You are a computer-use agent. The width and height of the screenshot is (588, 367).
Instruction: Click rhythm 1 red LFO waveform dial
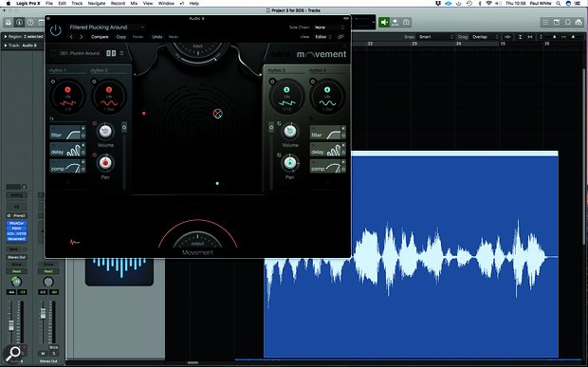pos(68,97)
